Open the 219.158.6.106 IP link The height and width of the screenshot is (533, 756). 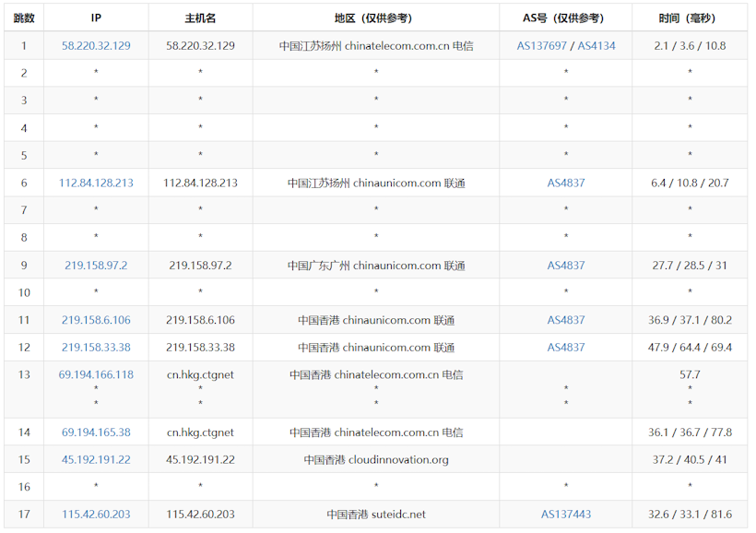coord(96,320)
